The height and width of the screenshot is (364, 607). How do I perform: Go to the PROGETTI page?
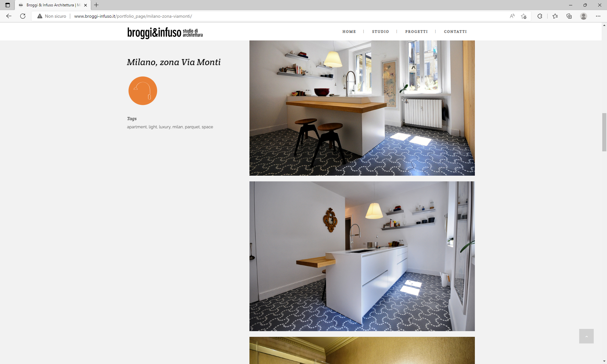pos(416,32)
